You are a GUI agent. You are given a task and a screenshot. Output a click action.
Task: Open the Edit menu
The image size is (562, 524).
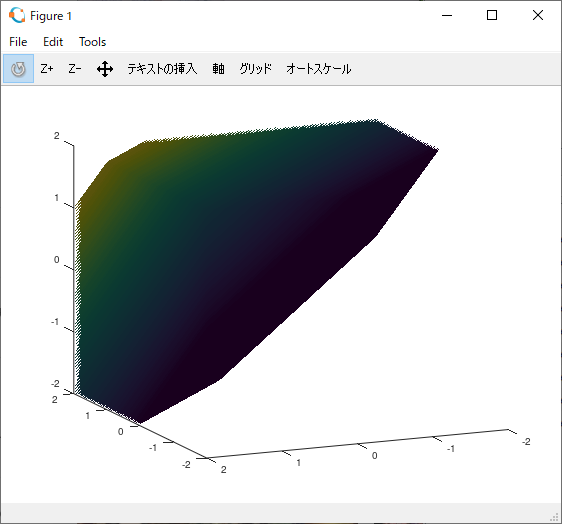[x=53, y=42]
